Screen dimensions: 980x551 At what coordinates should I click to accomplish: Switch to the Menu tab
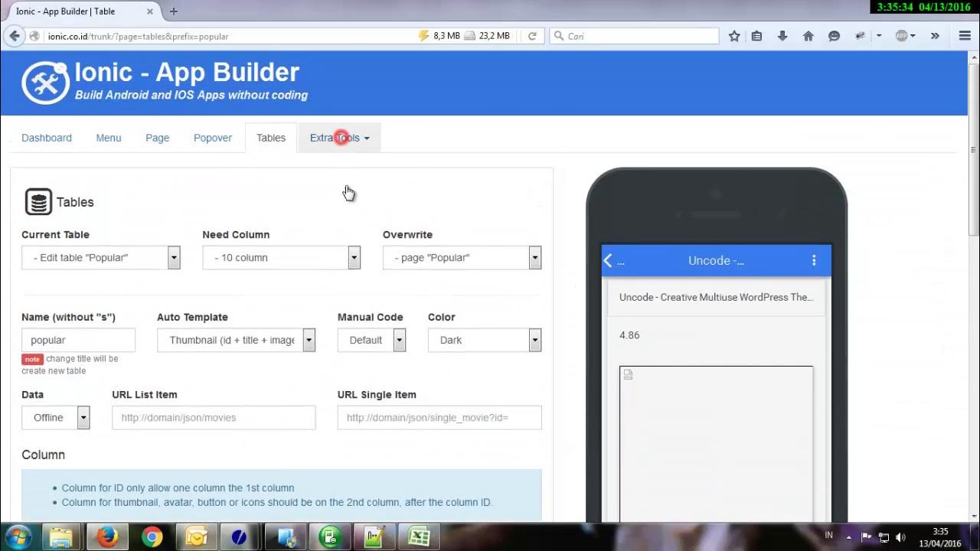109,138
